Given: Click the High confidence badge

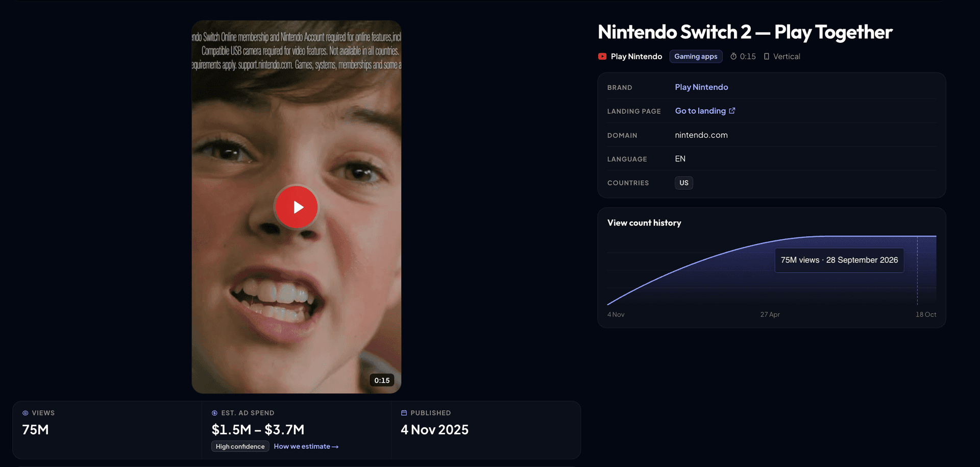Looking at the screenshot, I should click(x=240, y=447).
